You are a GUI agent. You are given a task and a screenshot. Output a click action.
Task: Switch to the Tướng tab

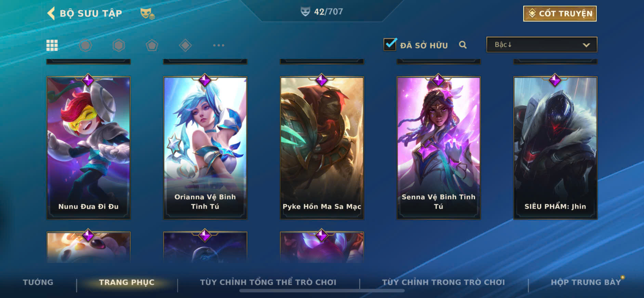tap(38, 282)
